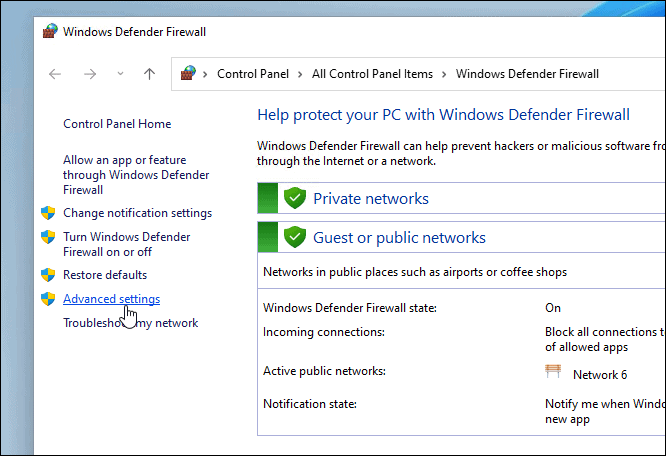Click the shield icon beside Restore defaults

click(x=47, y=274)
